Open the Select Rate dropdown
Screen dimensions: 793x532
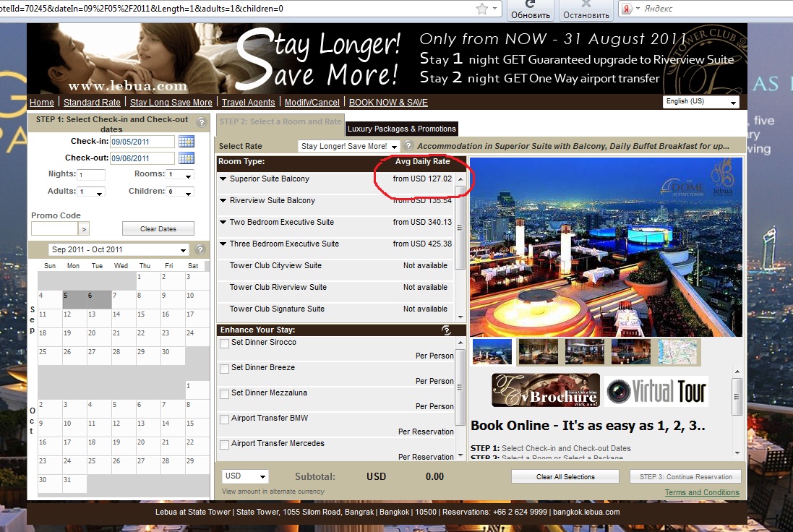coord(348,146)
